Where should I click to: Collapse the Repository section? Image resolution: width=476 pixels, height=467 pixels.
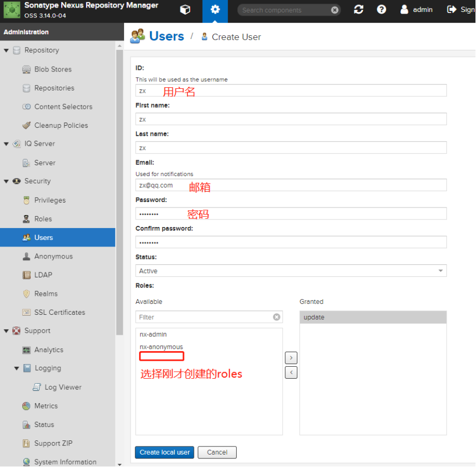(x=5, y=50)
